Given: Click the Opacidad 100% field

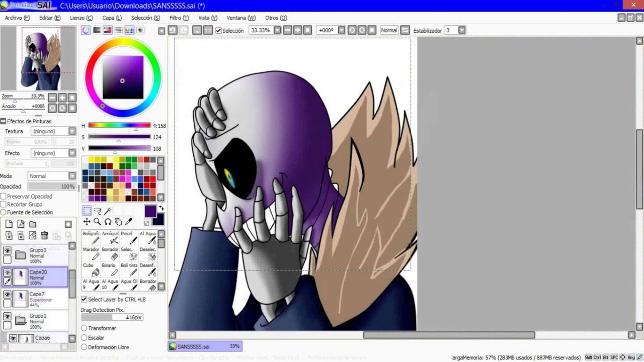Looking at the screenshot, I should click(51, 187).
